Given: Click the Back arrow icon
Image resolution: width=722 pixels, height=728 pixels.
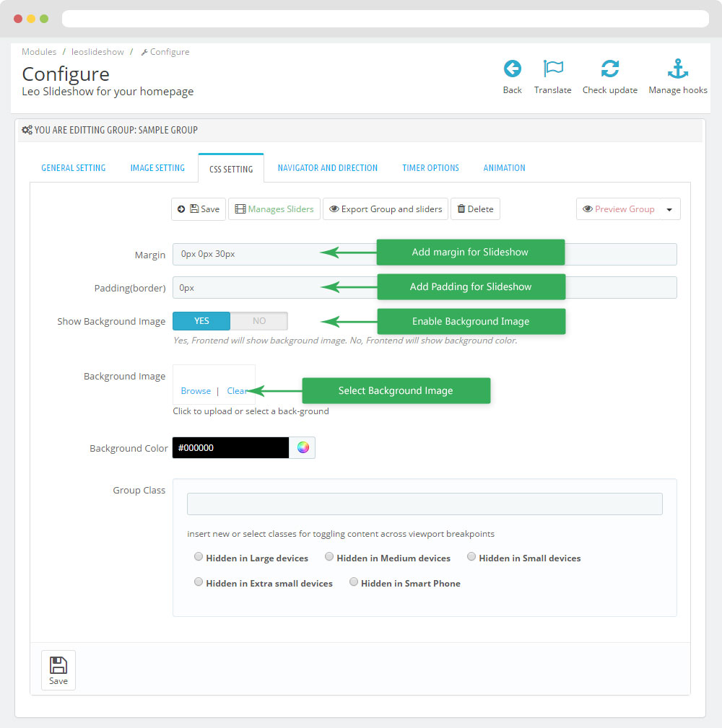Looking at the screenshot, I should click(x=512, y=69).
